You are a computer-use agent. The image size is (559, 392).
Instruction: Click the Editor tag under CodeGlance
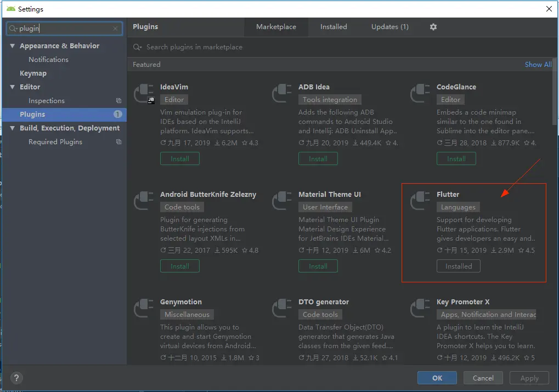tap(450, 100)
